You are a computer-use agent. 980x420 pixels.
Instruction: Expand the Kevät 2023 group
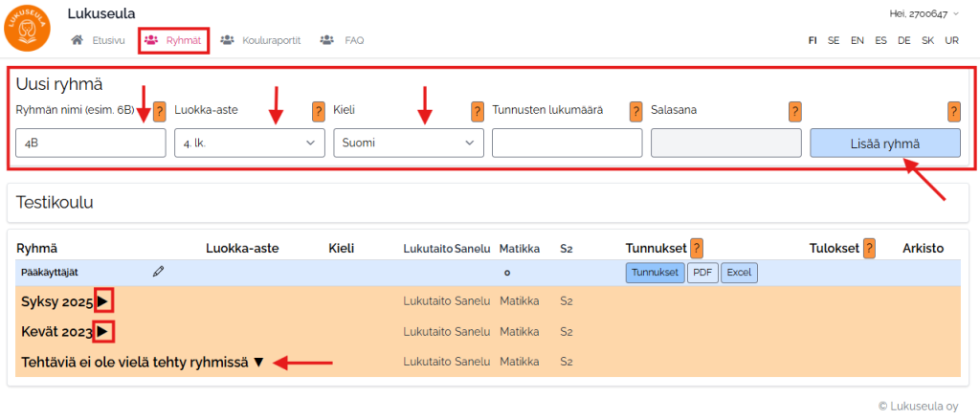[x=103, y=332]
